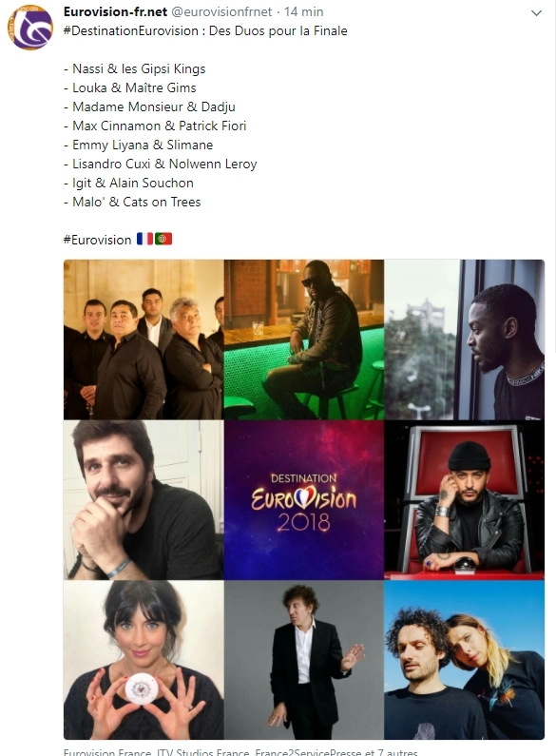The width and height of the screenshot is (556, 756).
Task: Open the Gipsy Kings group photo
Action: point(144,339)
